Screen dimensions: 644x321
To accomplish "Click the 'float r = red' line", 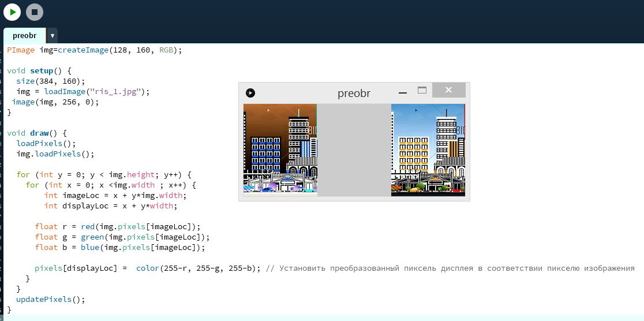I will pos(118,226).
